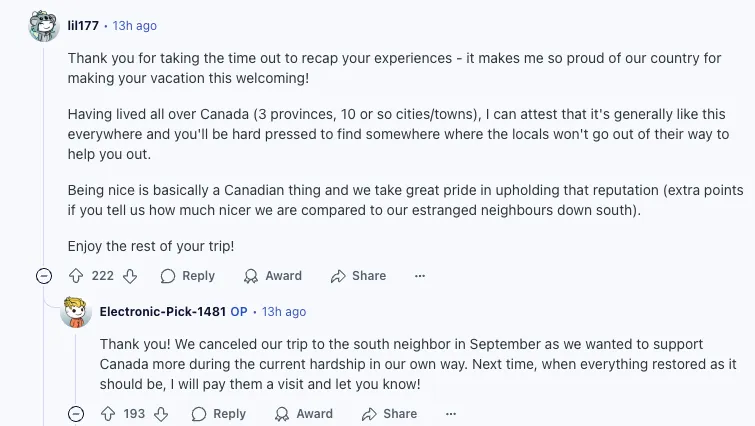Screen dimensions: 755x426
Task: Give Award to lil177's comment
Action: 273,276
